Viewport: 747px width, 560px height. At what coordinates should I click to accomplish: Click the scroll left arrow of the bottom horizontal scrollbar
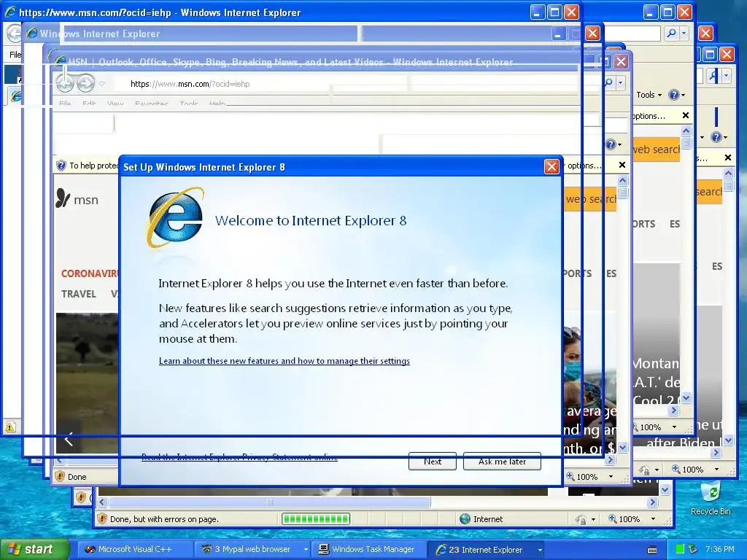pos(102,502)
